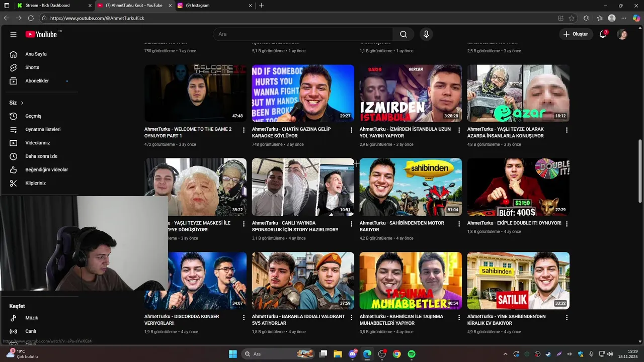
Task: Open options for EKİPLE DOUBLE IT video
Action: (x=567, y=224)
